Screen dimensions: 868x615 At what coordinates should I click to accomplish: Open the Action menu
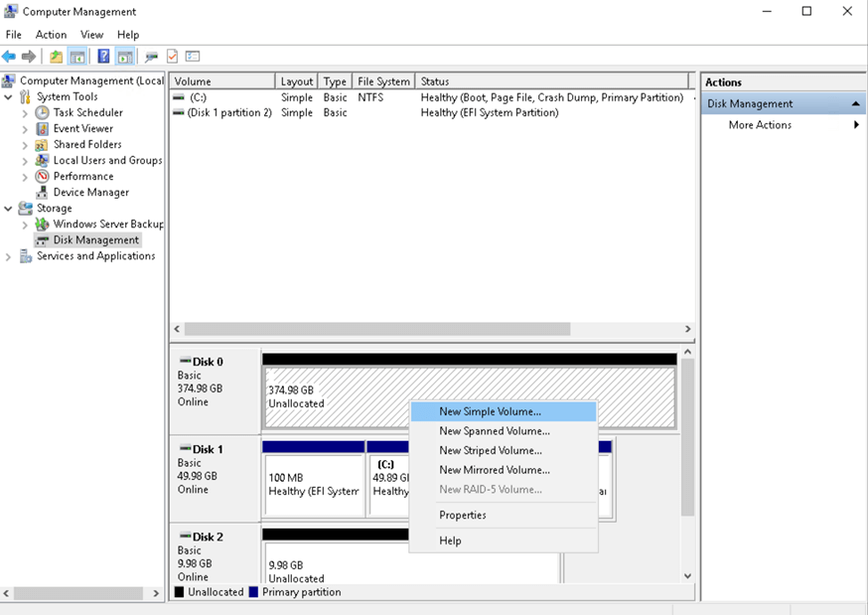pyautogui.click(x=51, y=35)
